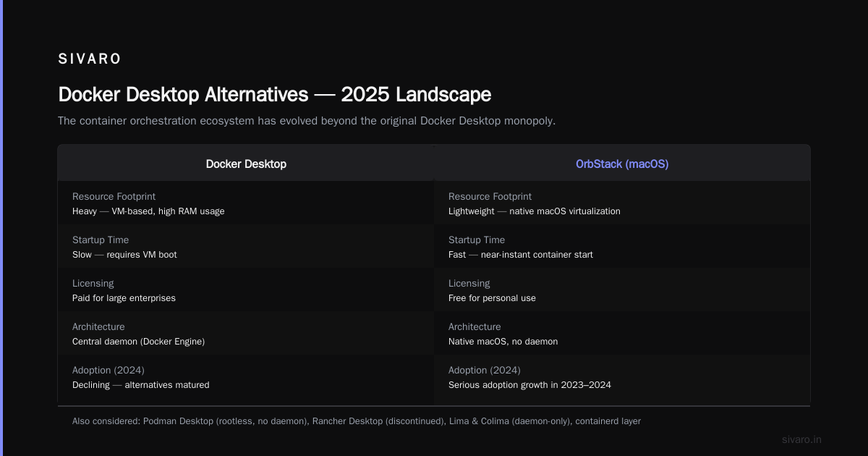Screen dimensions: 868x456
Task: Click 'Lightweight — native macOS virtualization'
Action: pos(535,211)
